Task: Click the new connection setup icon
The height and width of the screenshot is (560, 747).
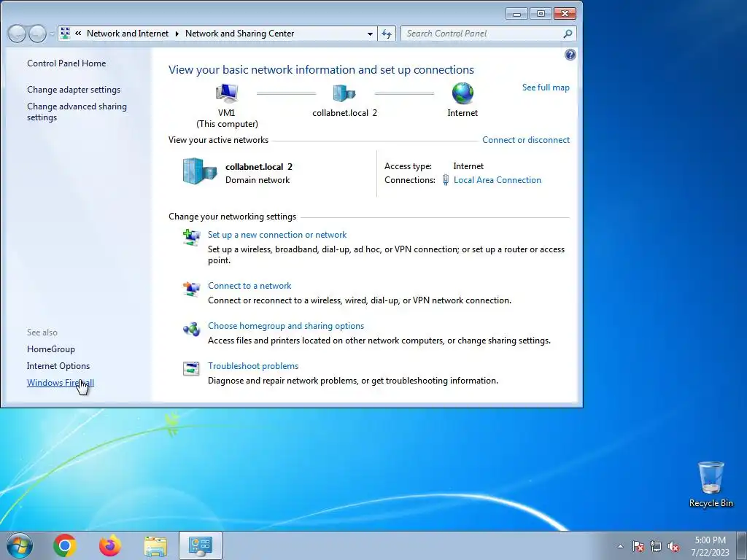Action: tap(192, 237)
